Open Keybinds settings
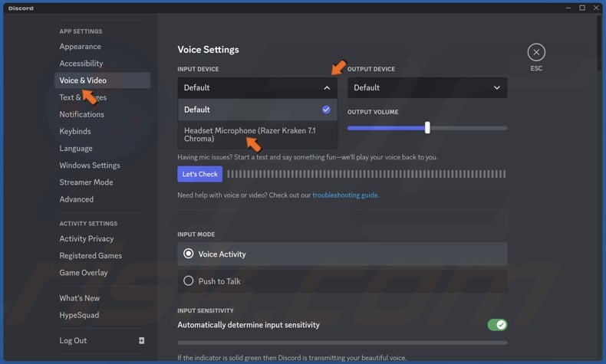This screenshot has height=364, width=606. [x=75, y=131]
